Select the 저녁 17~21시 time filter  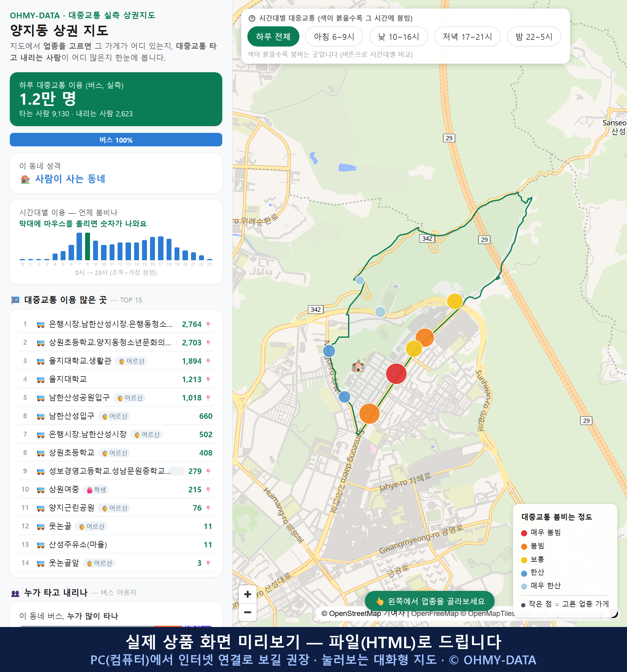click(467, 36)
